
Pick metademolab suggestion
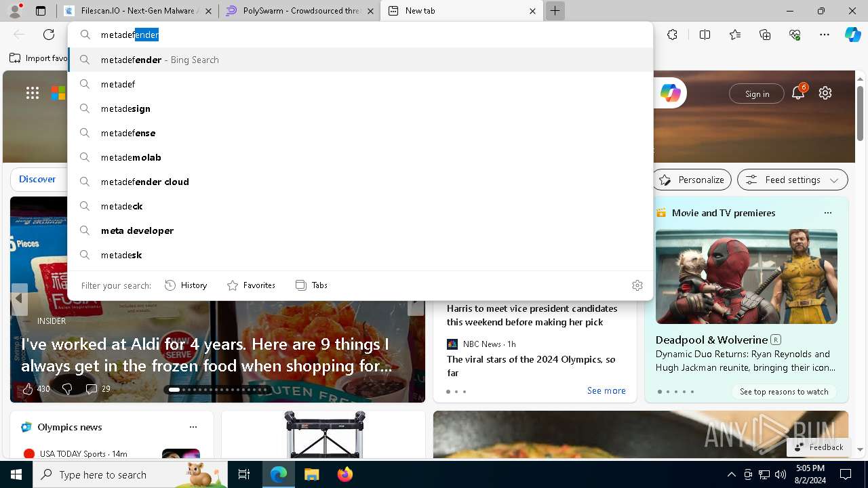click(360, 157)
